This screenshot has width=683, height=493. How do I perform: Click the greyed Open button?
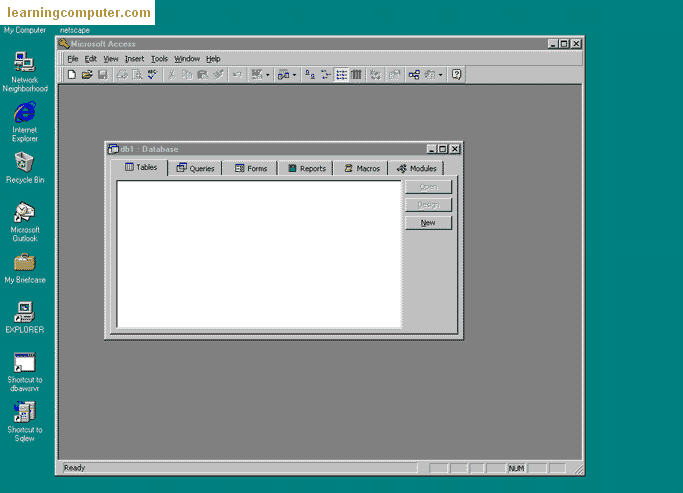point(428,187)
